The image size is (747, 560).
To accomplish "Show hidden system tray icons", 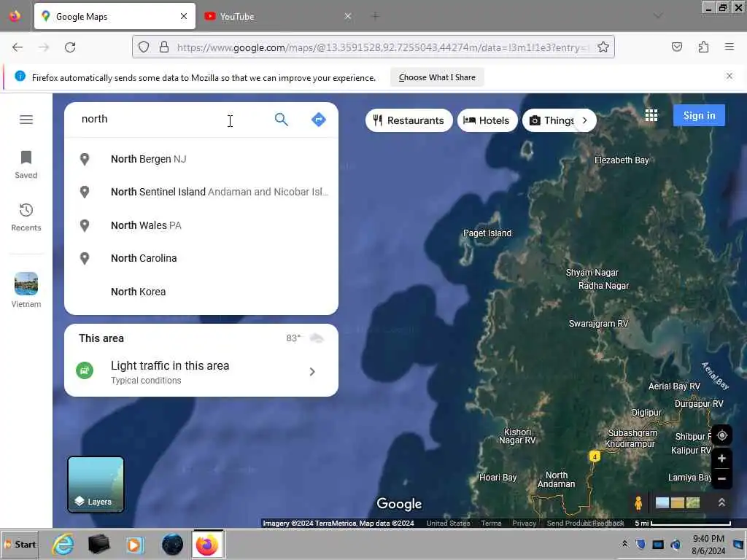I will tap(624, 544).
